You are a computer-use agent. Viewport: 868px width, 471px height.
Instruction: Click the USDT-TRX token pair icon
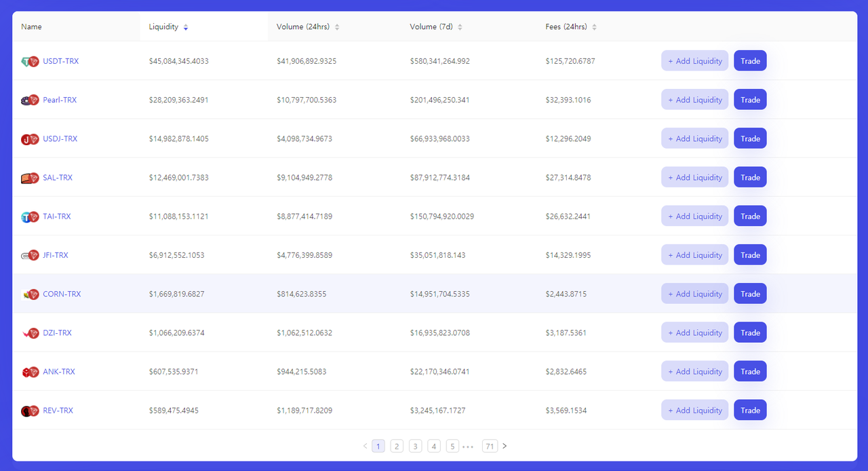tap(30, 60)
